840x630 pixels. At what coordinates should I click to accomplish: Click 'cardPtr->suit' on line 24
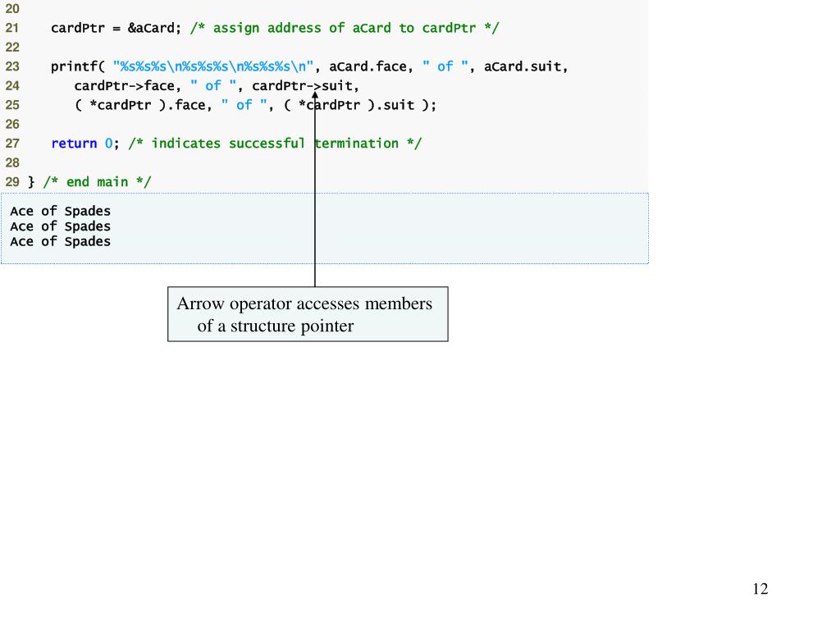[x=302, y=85]
